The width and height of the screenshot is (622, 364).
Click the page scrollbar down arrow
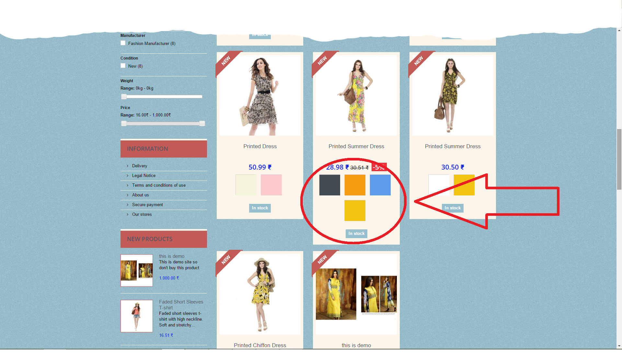pyautogui.click(x=619, y=346)
